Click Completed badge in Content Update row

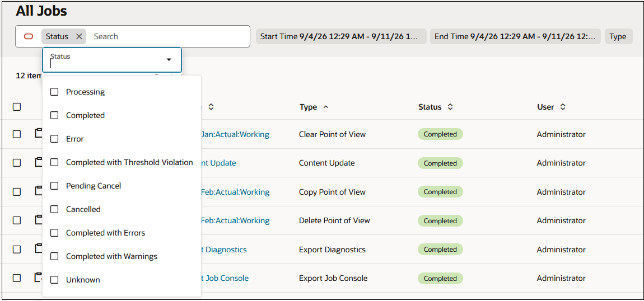(x=440, y=163)
